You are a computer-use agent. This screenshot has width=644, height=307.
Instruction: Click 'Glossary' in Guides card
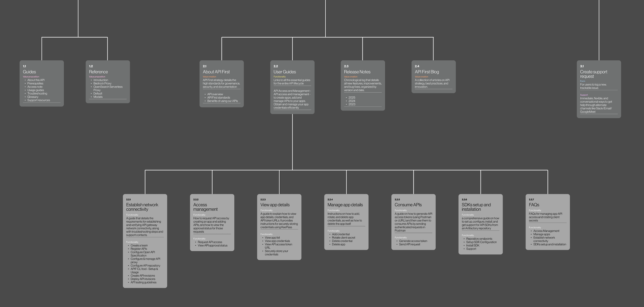(x=33, y=97)
